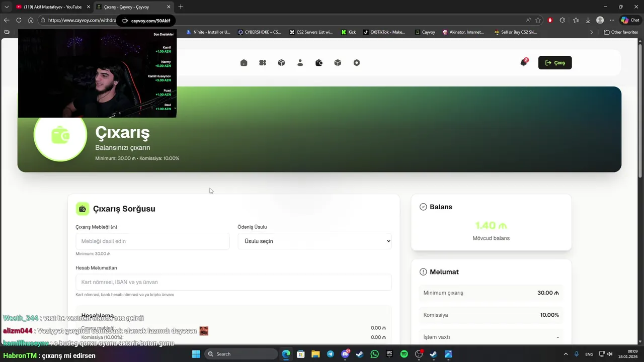Open Epic Games launcher from the taskbar

coord(389,354)
